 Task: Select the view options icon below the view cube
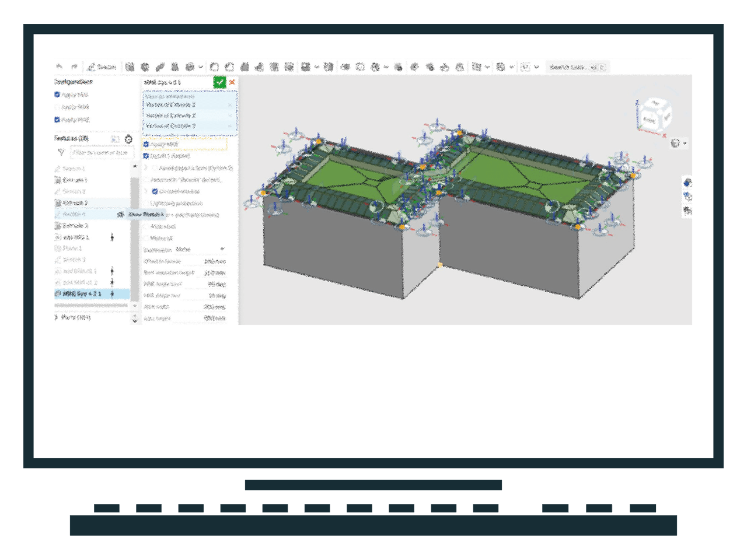(676, 141)
